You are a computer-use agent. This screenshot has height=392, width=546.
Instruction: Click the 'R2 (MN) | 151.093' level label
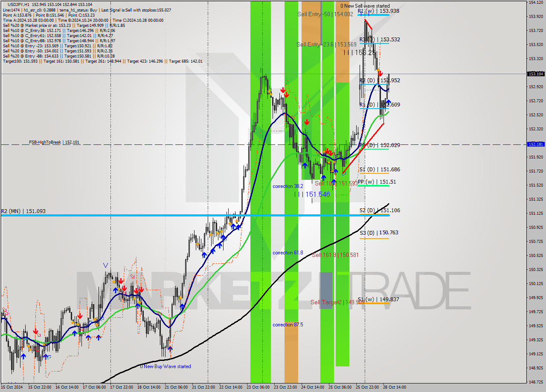click(x=23, y=211)
